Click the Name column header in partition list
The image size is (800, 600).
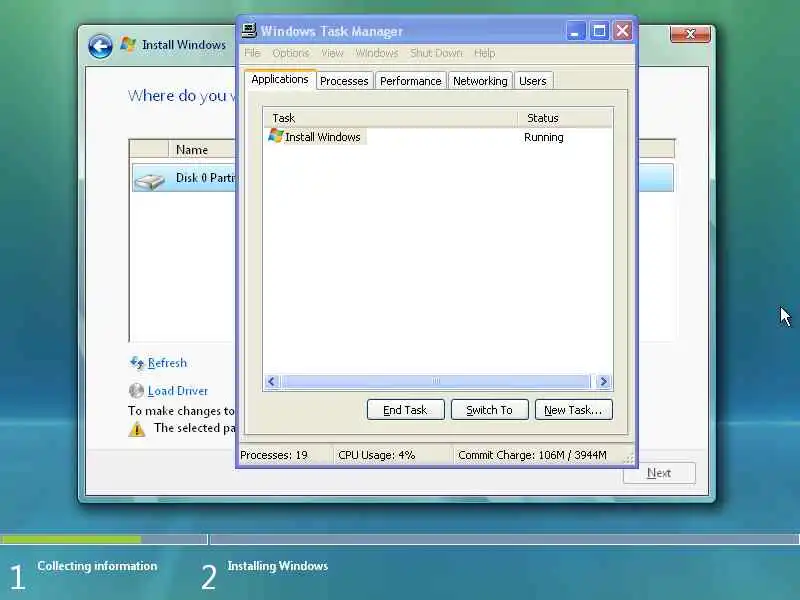(202, 149)
